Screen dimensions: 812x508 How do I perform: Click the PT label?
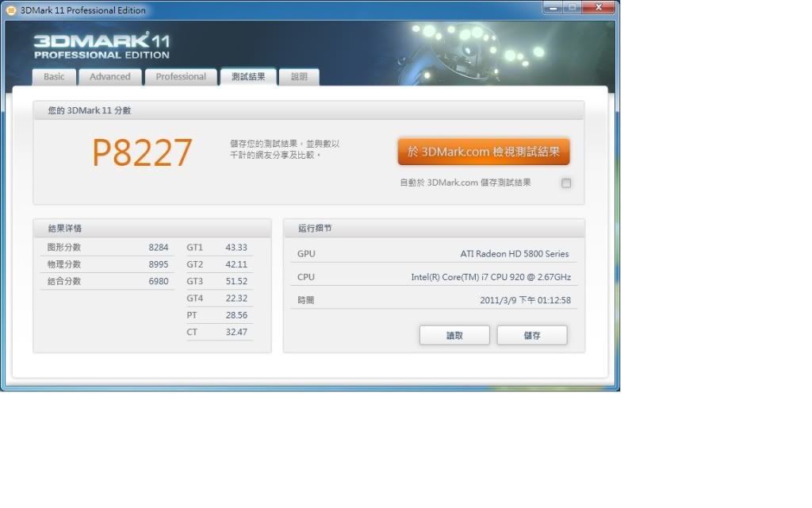pyautogui.click(x=192, y=315)
